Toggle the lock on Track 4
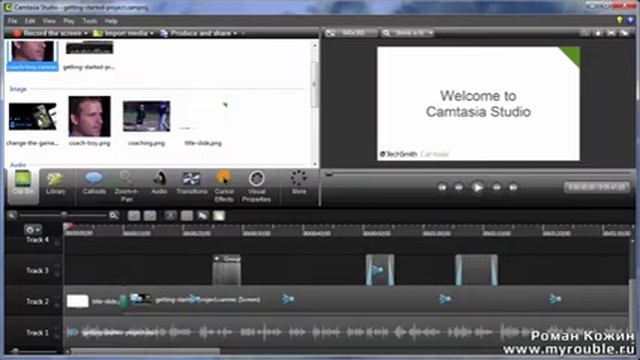640x360 pixels. 57,243
